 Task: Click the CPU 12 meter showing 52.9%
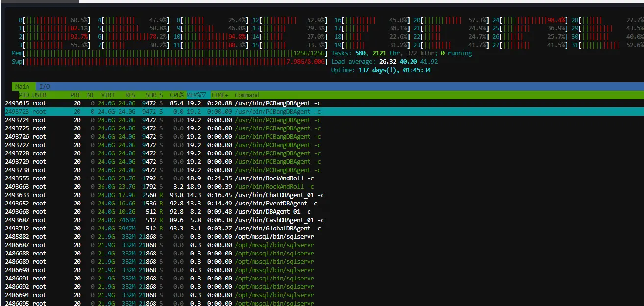[x=290, y=20]
